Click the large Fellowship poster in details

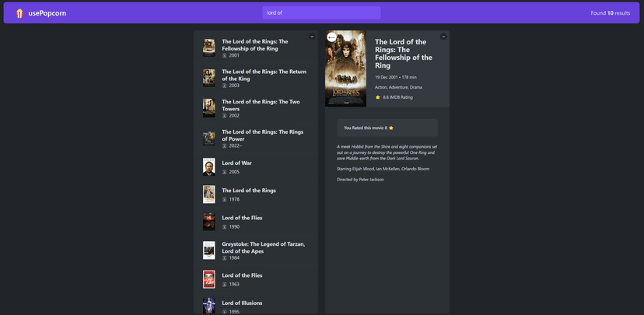[345, 68]
